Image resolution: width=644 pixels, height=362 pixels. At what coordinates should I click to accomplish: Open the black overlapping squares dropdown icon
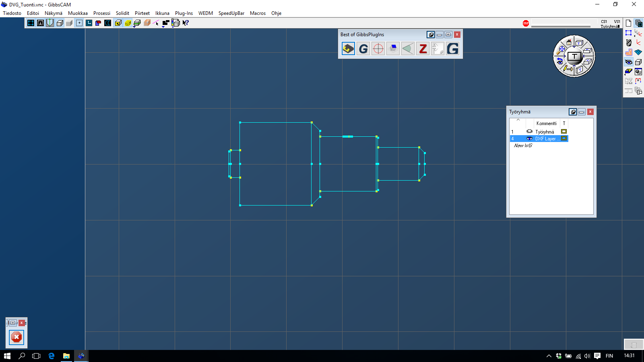165,23
